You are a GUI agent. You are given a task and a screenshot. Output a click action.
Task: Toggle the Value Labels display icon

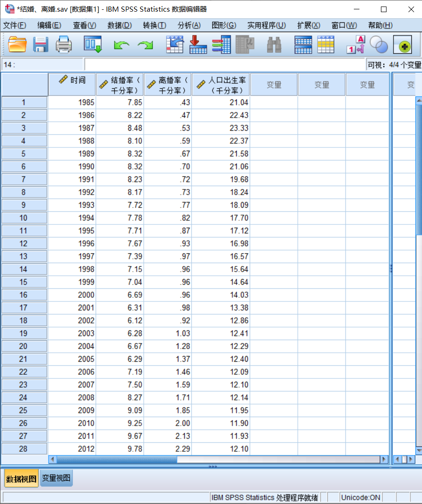[x=356, y=45]
